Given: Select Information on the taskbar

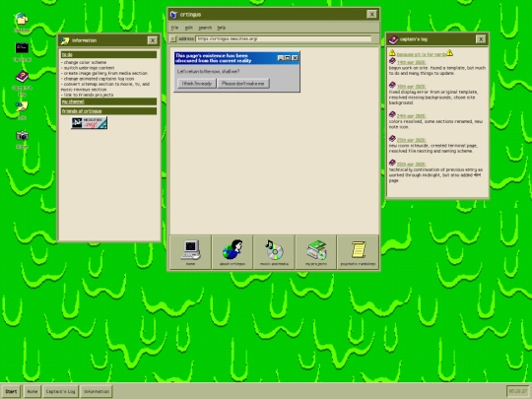Looking at the screenshot, I should point(97,391).
